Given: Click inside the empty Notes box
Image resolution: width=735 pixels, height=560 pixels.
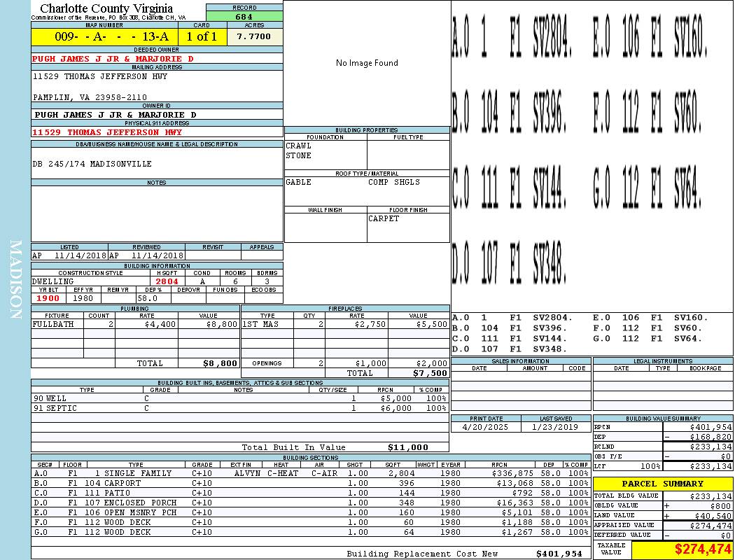Looking at the screenshot, I should pyautogui.click(x=157, y=213).
